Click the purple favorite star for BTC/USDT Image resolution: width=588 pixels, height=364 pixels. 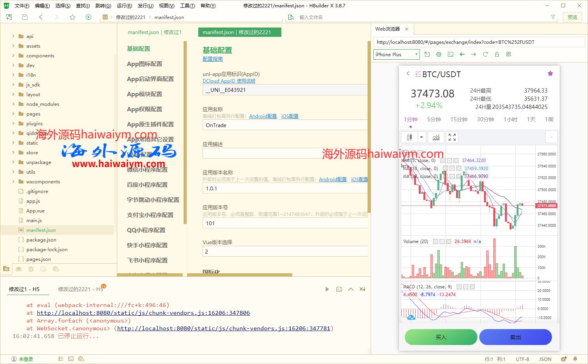[x=550, y=74]
